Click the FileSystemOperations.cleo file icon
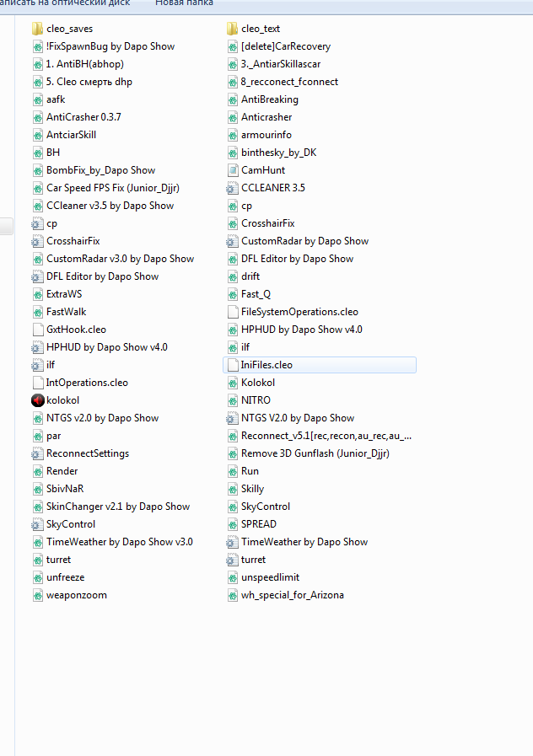 point(233,312)
